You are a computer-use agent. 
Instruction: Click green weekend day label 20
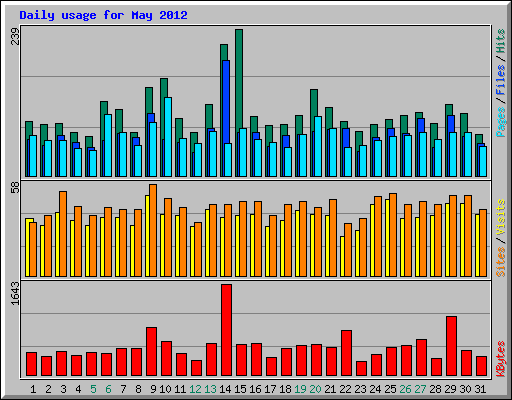[x=315, y=389]
